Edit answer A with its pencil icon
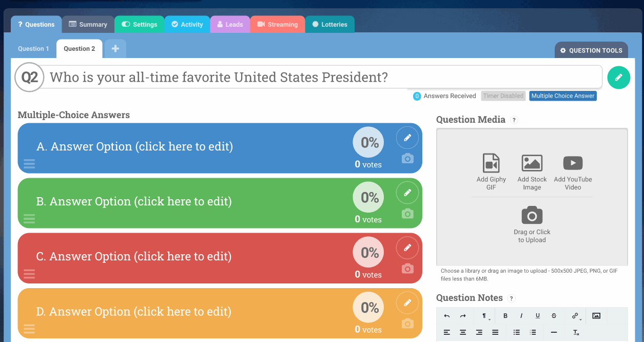This screenshot has height=342, width=644. pyautogui.click(x=407, y=138)
